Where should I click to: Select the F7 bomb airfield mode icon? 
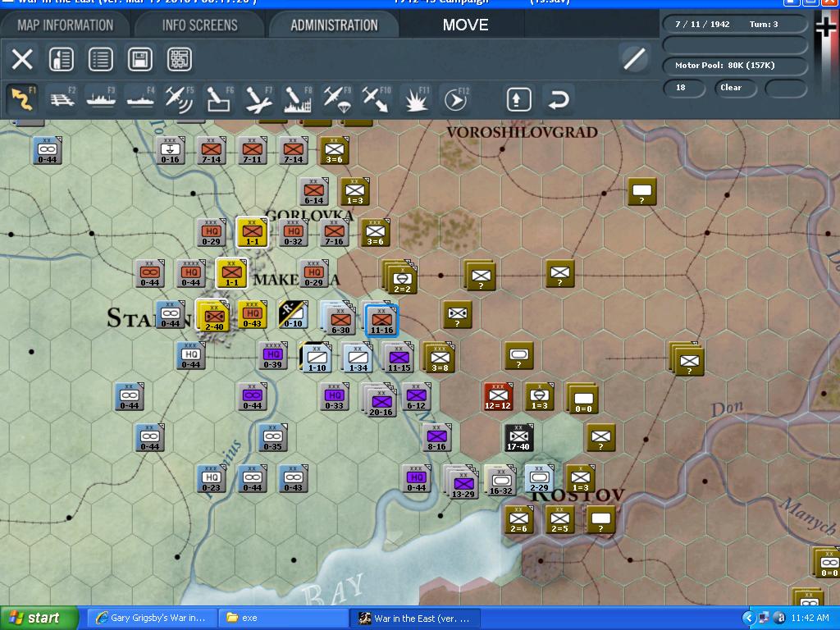(258, 99)
